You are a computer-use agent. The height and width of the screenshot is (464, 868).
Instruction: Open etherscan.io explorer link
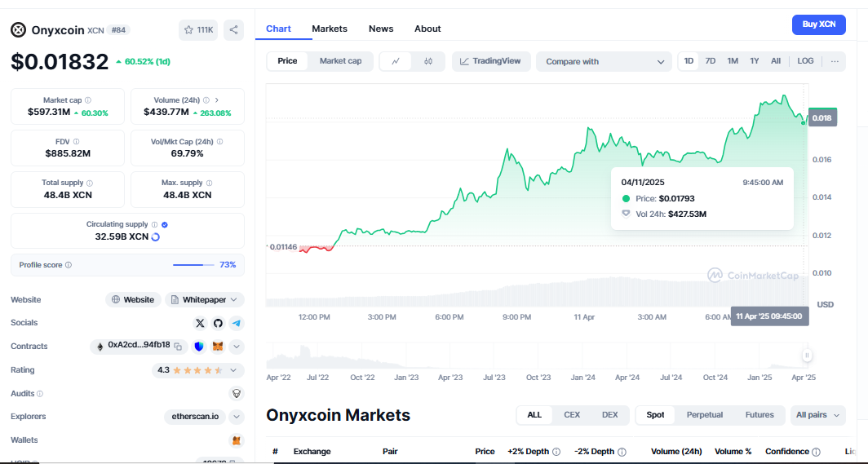coord(195,417)
